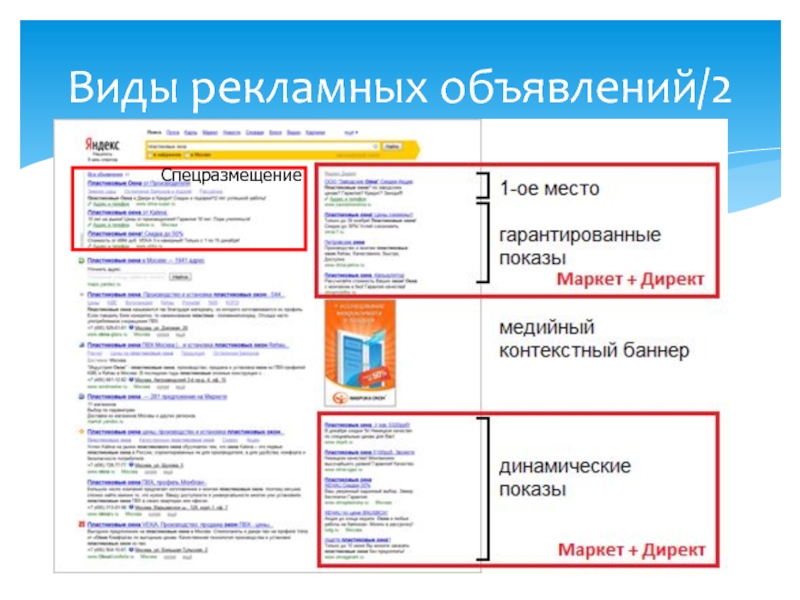
Task: Click the blue icon beside the Маркет offers result
Action: (81, 396)
